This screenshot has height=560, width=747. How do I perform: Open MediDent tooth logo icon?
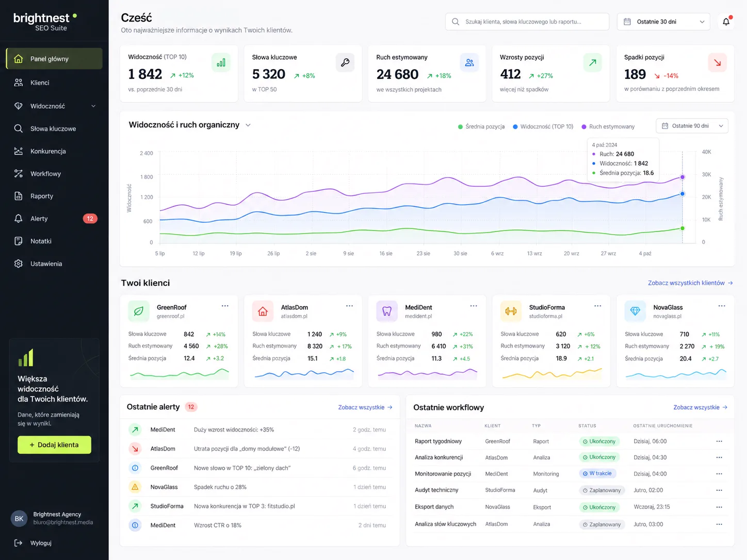pyautogui.click(x=387, y=311)
